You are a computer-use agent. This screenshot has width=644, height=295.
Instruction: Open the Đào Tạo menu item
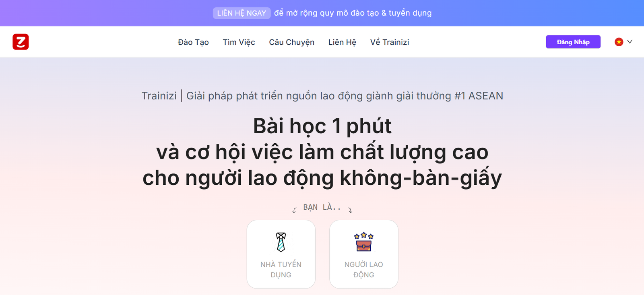tap(193, 42)
